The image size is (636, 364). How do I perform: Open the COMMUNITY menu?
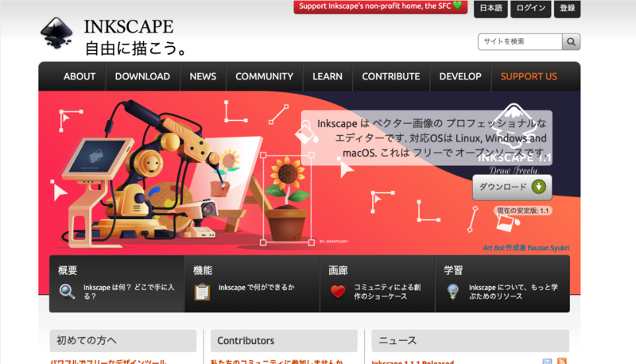click(265, 76)
